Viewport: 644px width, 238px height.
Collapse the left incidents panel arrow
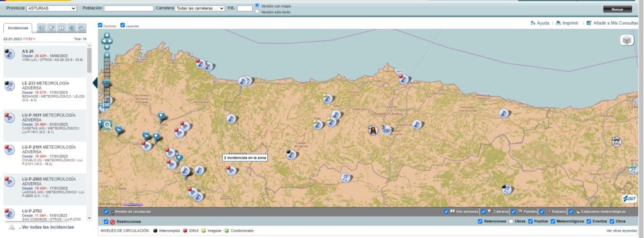point(95,82)
